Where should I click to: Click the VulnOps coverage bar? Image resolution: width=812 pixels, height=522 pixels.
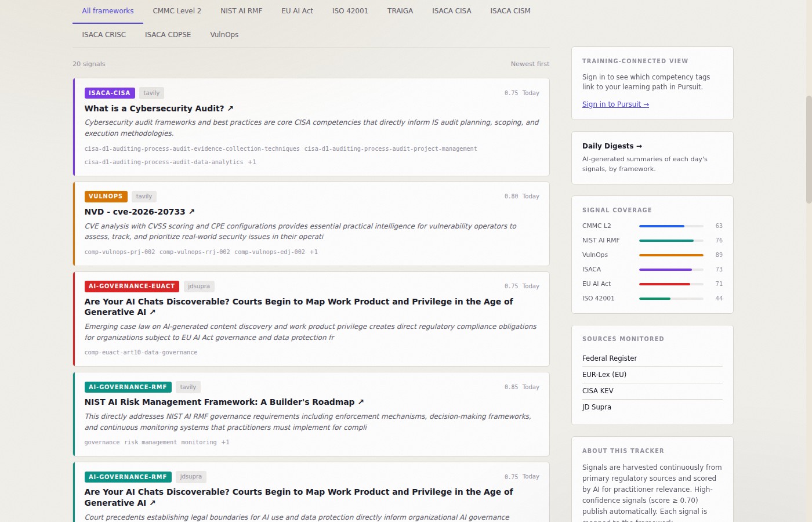pos(671,255)
